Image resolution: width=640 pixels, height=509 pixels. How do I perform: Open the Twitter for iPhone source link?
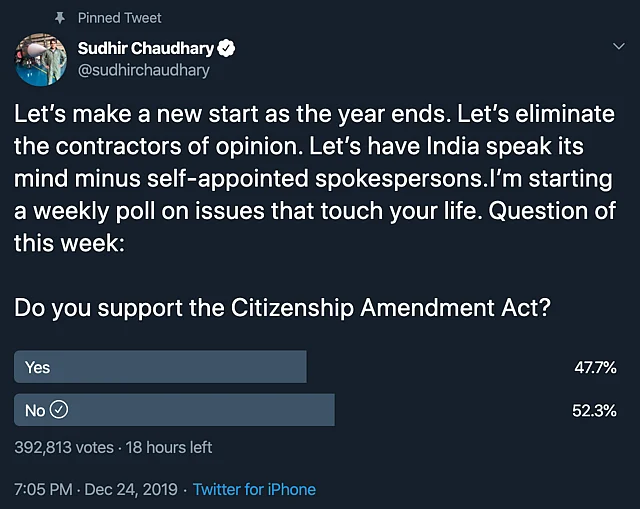[x=254, y=489]
